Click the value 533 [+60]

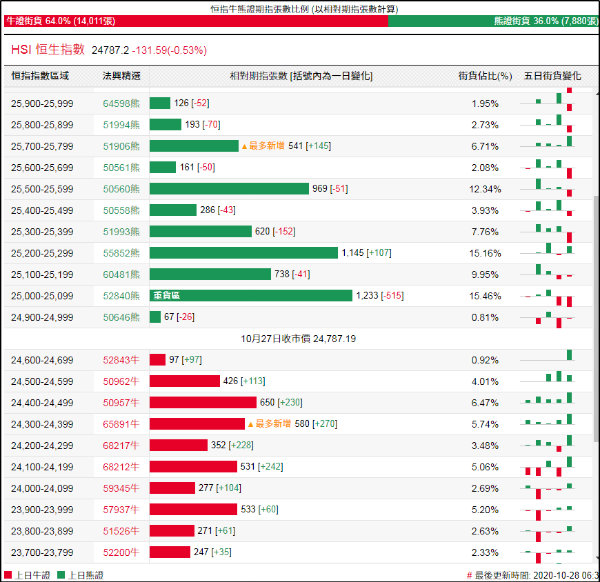pyautogui.click(x=259, y=509)
